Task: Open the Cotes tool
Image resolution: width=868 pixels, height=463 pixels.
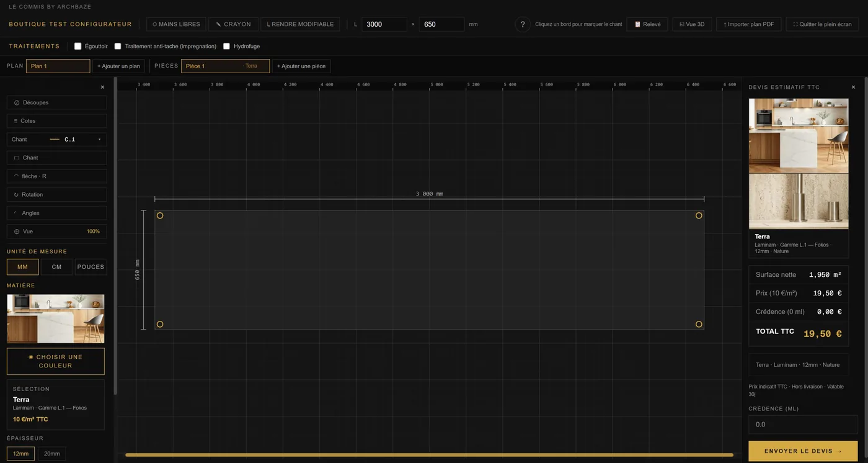Action: [56, 121]
